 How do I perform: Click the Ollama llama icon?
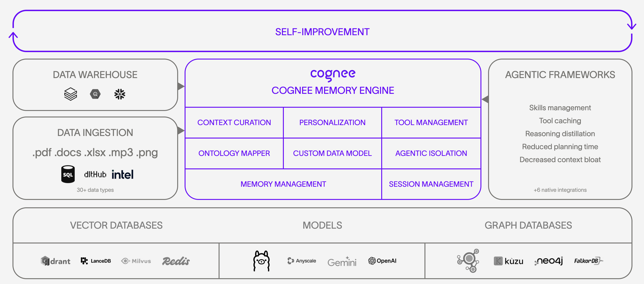pos(261,261)
